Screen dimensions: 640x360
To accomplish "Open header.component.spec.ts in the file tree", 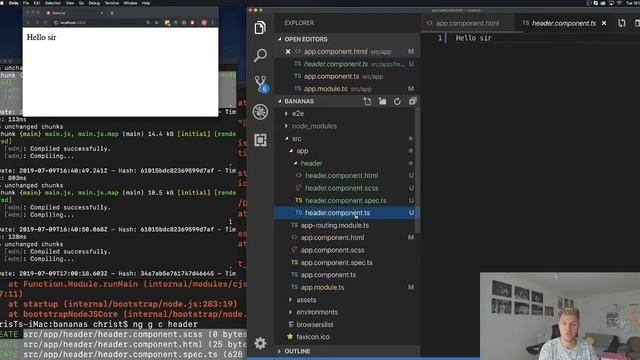I will 346,200.
